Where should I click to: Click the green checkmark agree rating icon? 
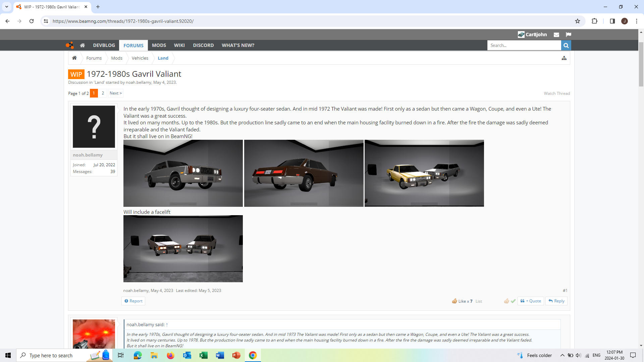513,301
